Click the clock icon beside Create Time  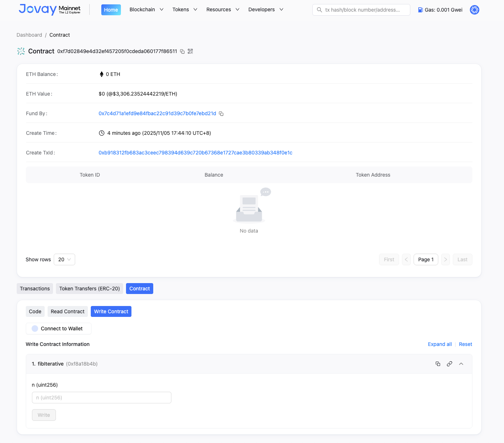101,133
